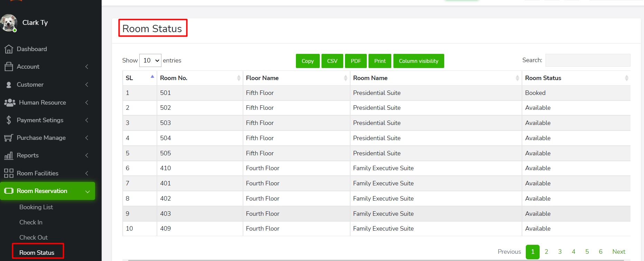
Task: Focus the Search input field
Action: 588,60
